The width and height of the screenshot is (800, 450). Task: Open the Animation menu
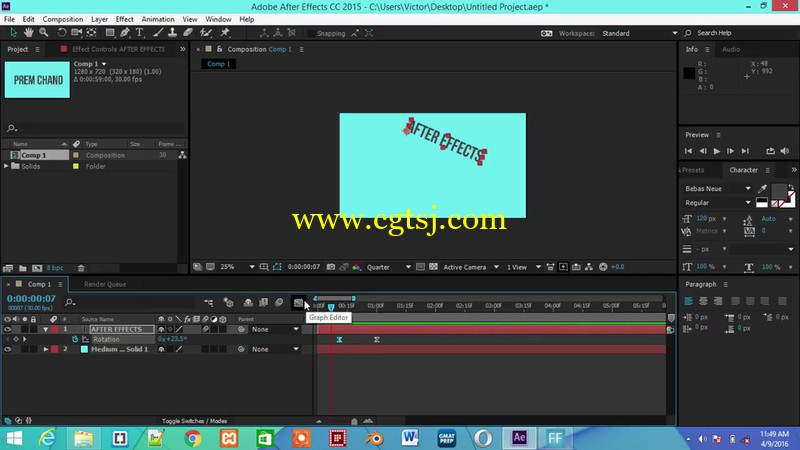click(158, 19)
